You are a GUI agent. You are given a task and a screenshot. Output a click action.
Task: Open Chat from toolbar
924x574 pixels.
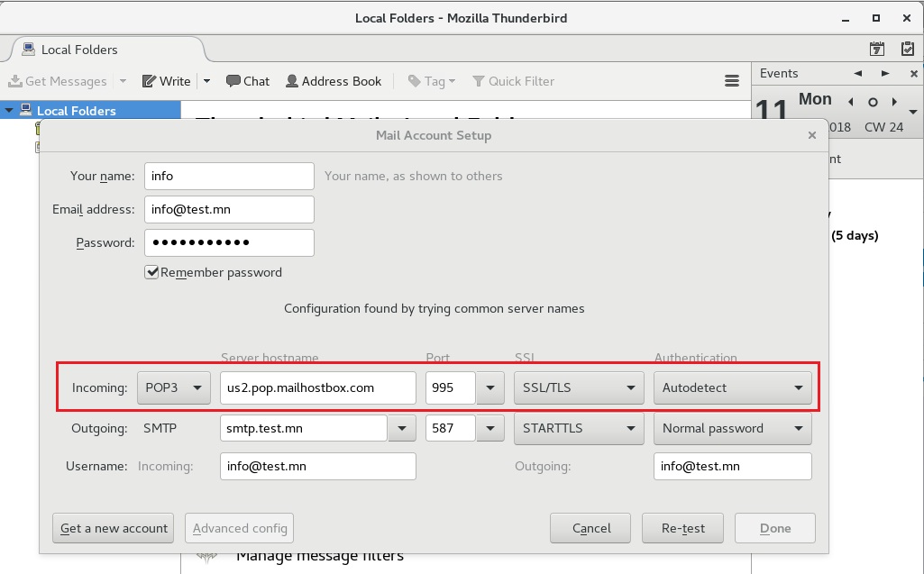point(248,81)
